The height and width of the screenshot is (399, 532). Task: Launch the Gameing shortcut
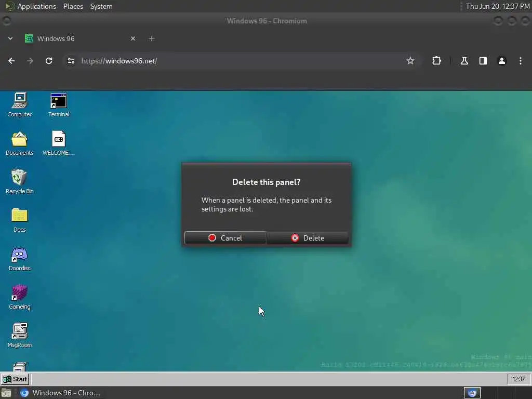pos(20,297)
